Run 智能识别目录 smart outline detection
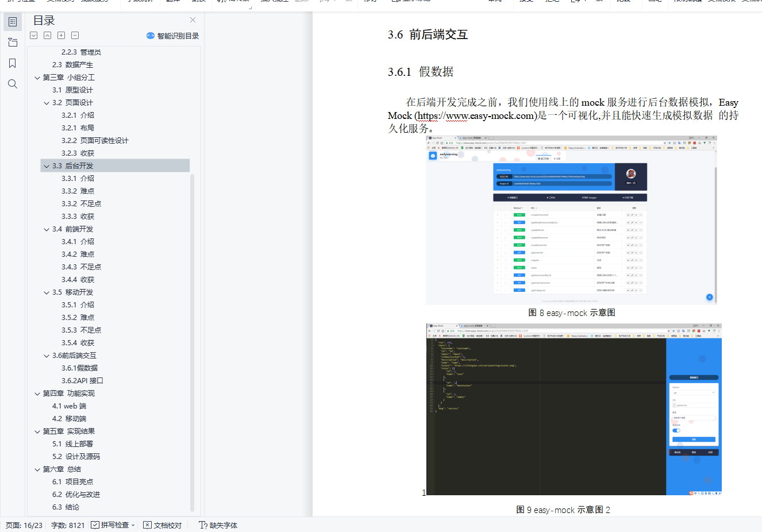This screenshot has height=532, width=762. point(173,36)
